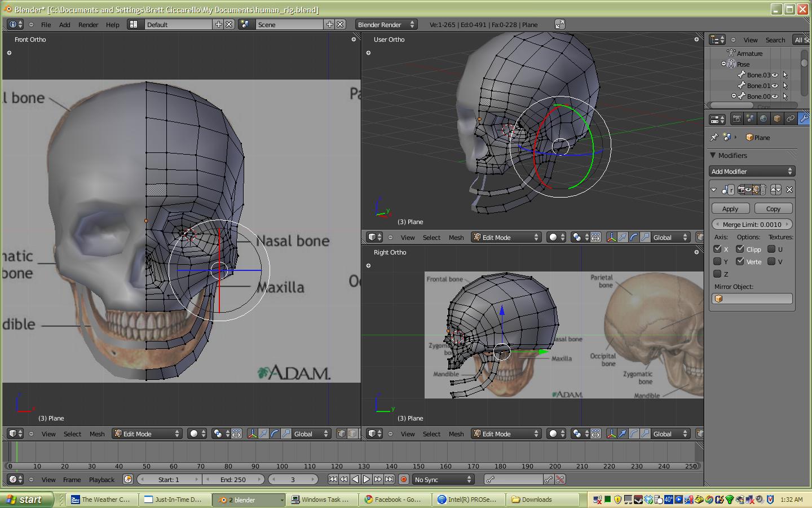
Task: Enable the X axis mirror checkbox
Action: click(x=717, y=249)
